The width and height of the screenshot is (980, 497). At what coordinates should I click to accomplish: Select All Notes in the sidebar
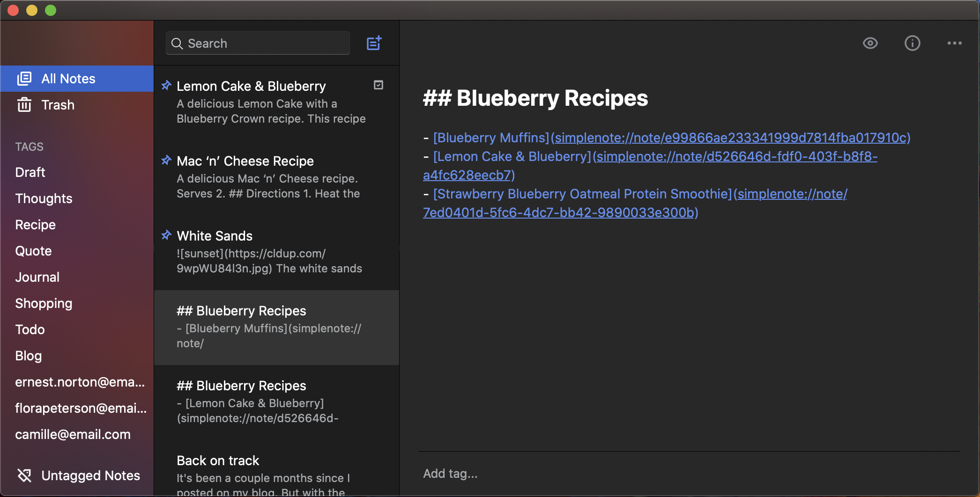click(68, 79)
